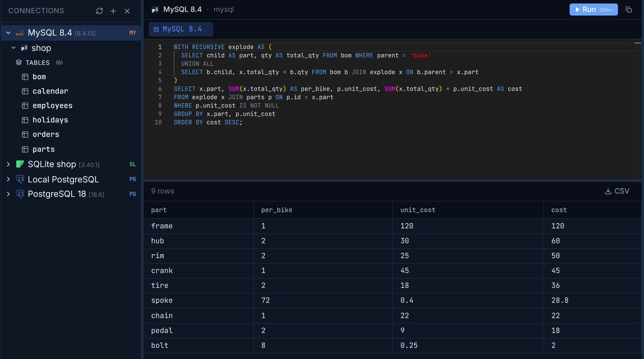Image resolution: width=644 pixels, height=359 pixels.
Task: Click the SL badge on SQLite connection
Action: [133, 164]
